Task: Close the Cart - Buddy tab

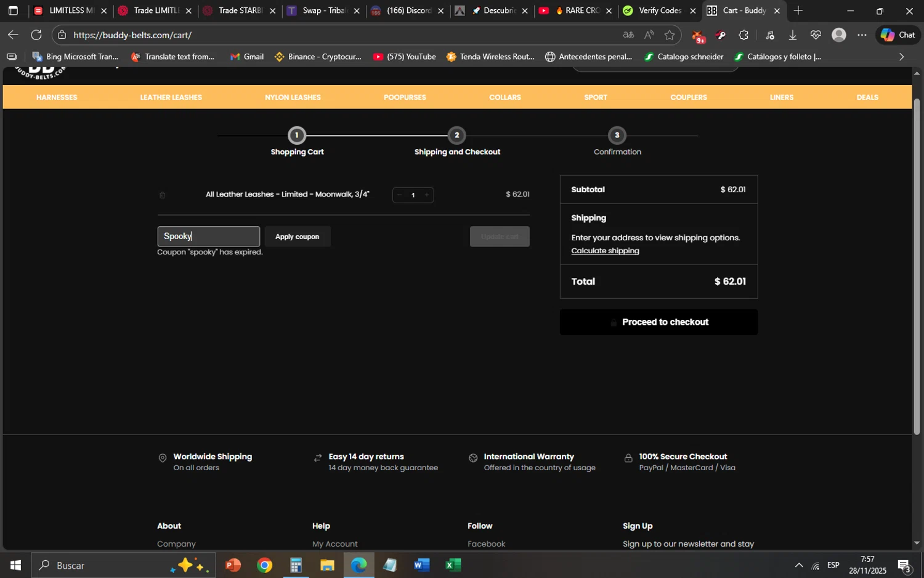Action: [x=777, y=11]
